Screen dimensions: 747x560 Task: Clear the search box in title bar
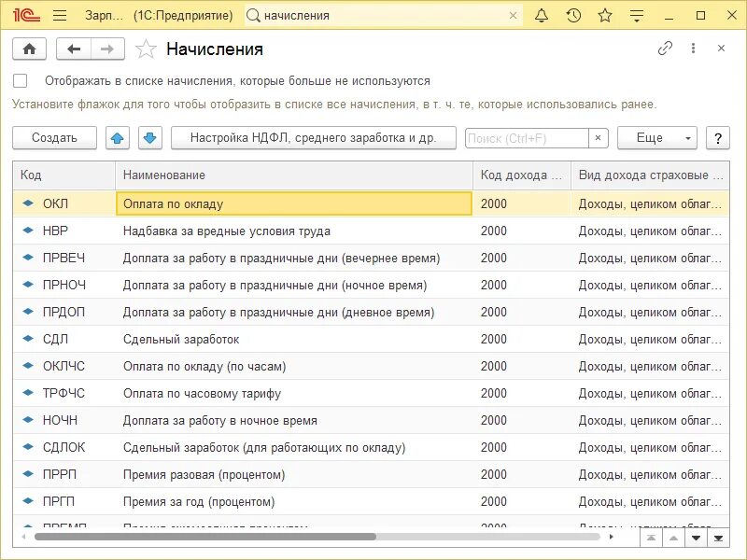(x=513, y=16)
